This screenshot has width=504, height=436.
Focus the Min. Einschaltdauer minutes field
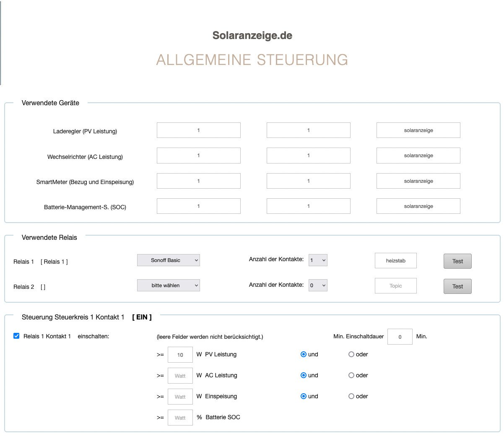click(400, 337)
